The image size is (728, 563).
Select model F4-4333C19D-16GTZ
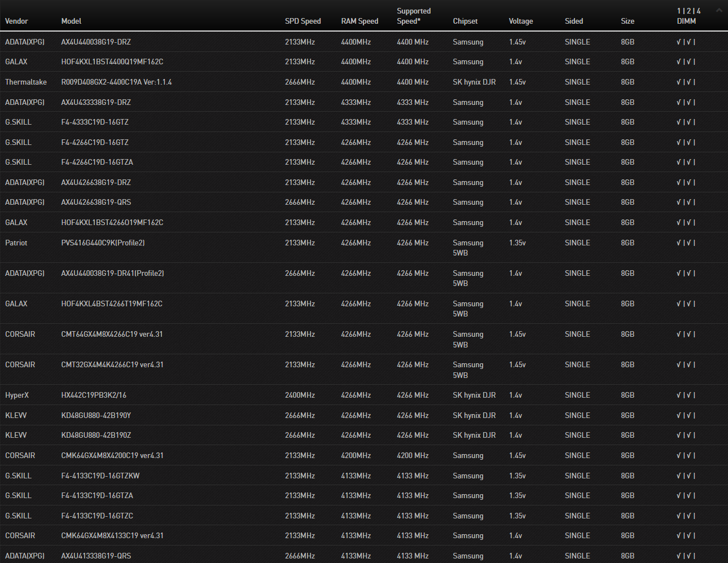point(95,122)
